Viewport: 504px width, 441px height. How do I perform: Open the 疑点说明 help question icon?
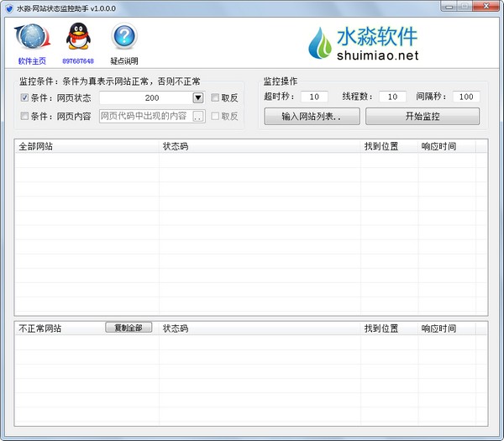[123, 38]
